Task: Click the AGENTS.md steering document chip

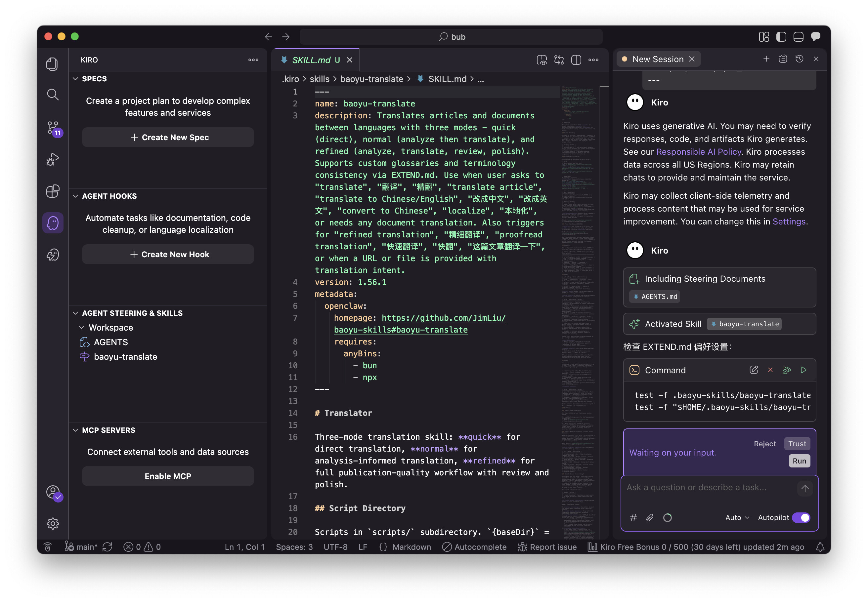Action: [655, 297]
